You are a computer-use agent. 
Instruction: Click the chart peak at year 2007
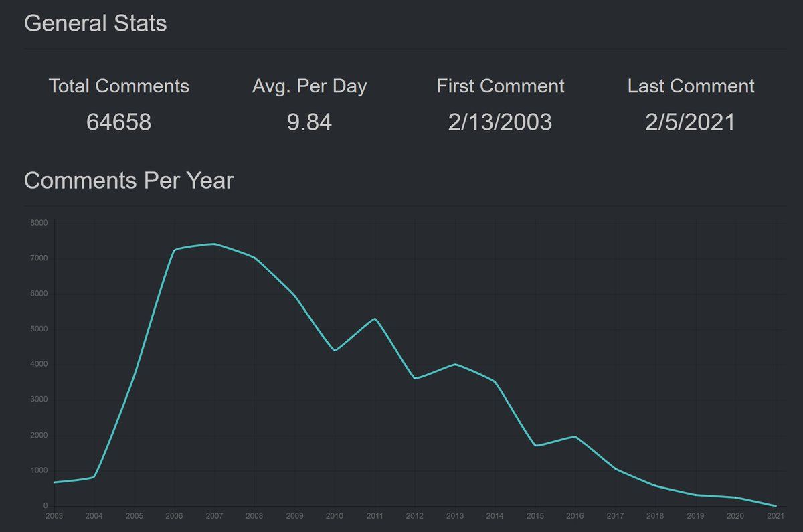214,244
